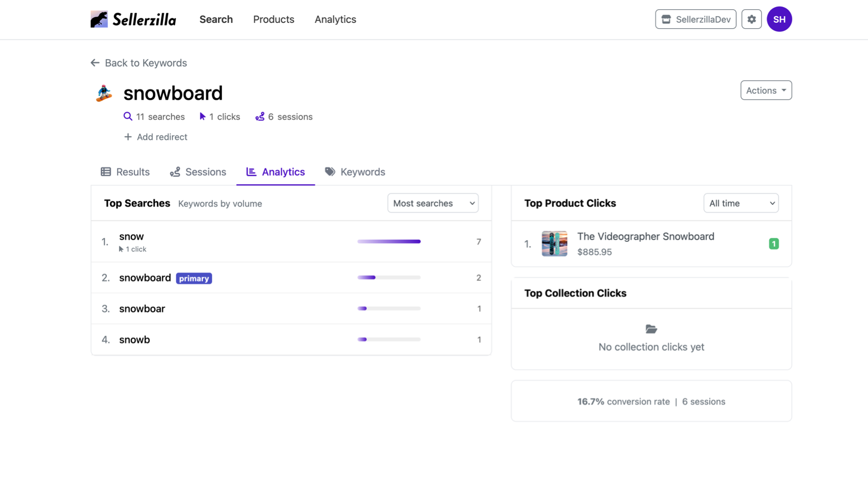Go Back to Keywords
The image size is (868, 488).
(138, 63)
